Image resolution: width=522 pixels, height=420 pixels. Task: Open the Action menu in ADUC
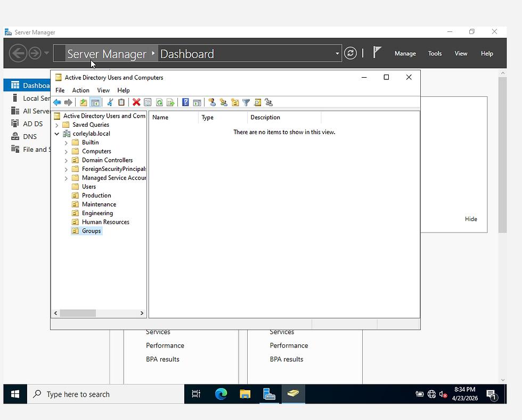[x=80, y=90]
